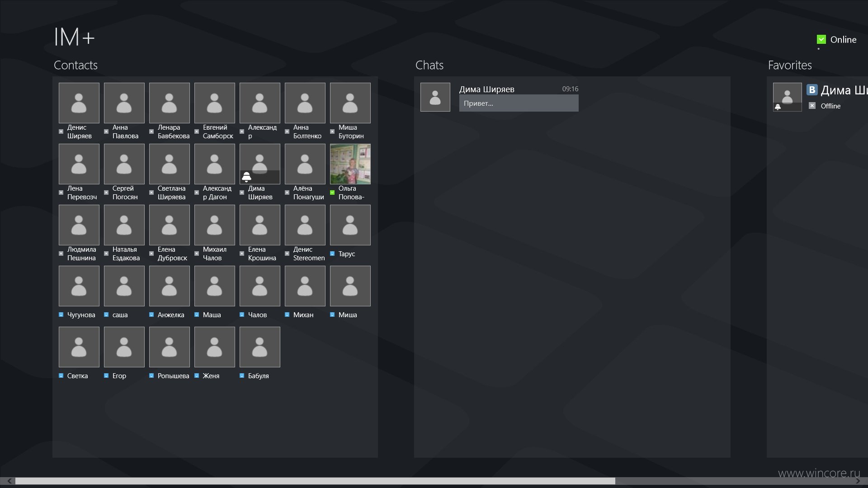Select contact Александр Дагон avatar
This screenshot has width=868, height=488.
point(214,164)
